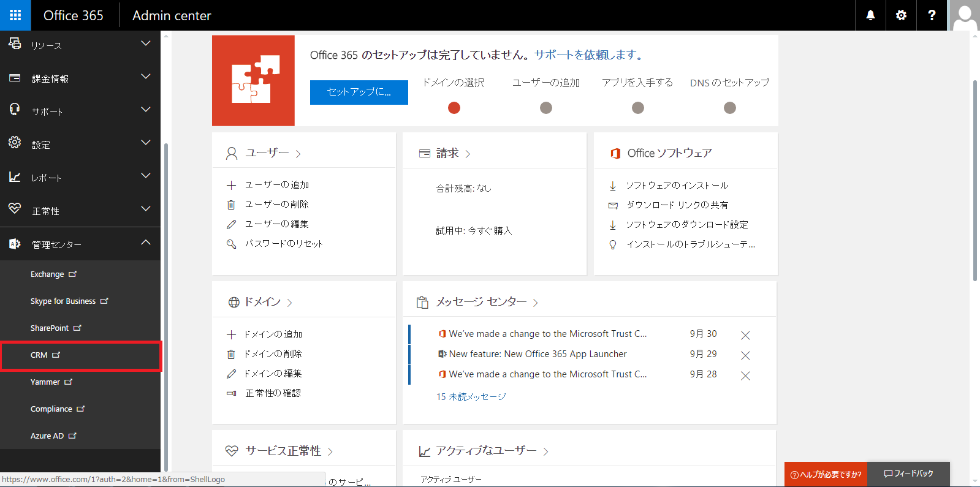Click the pencil icon for ユーザーの編集
The image size is (980, 487).
[231, 224]
